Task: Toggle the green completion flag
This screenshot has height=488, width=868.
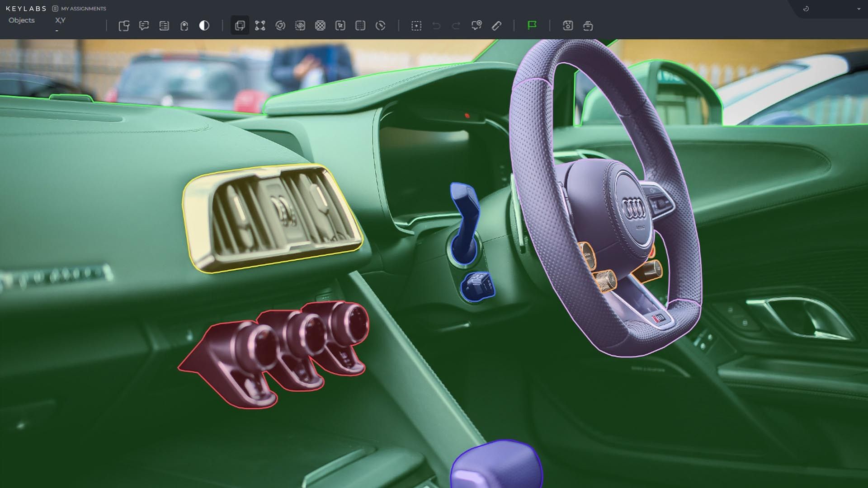Action: pos(533,26)
